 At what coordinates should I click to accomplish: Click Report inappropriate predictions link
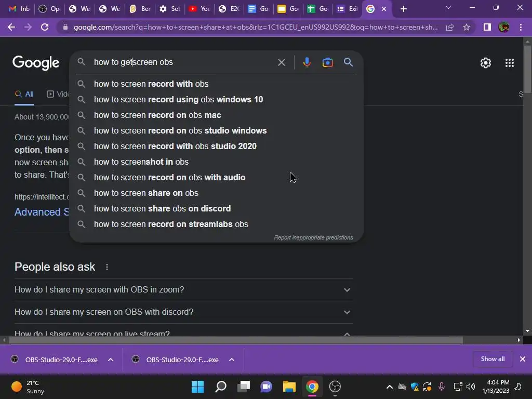313,237
